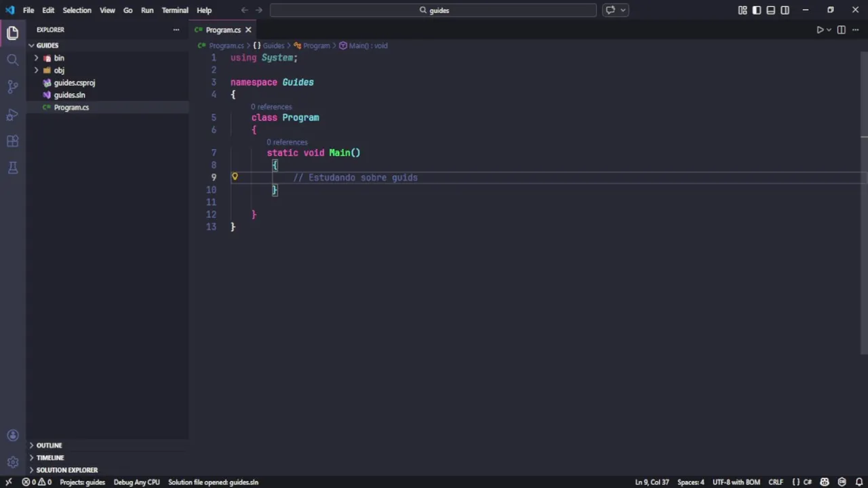Open the Customize Layout icon
The image size is (868, 488).
[x=743, y=10]
